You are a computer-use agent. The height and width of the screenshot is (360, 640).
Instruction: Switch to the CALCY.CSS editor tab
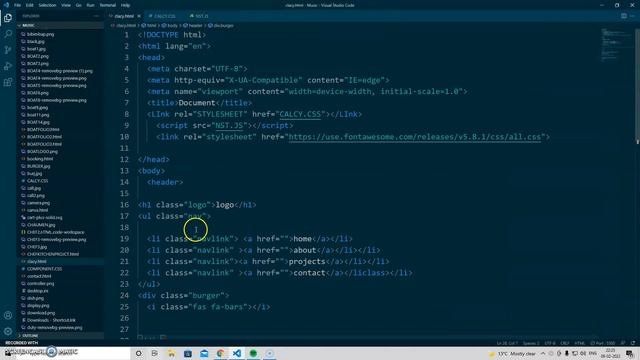162,16
